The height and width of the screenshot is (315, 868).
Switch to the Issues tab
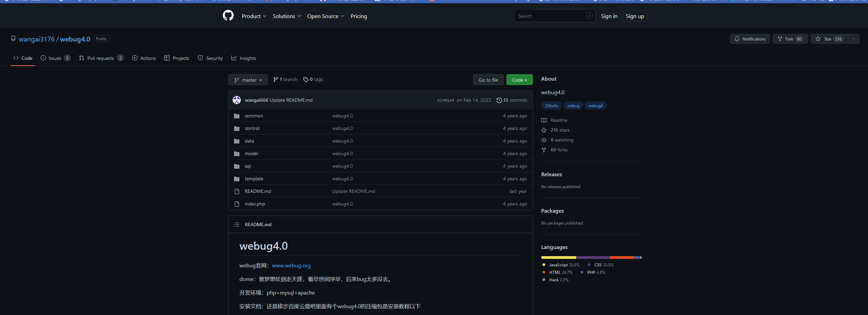[55, 58]
